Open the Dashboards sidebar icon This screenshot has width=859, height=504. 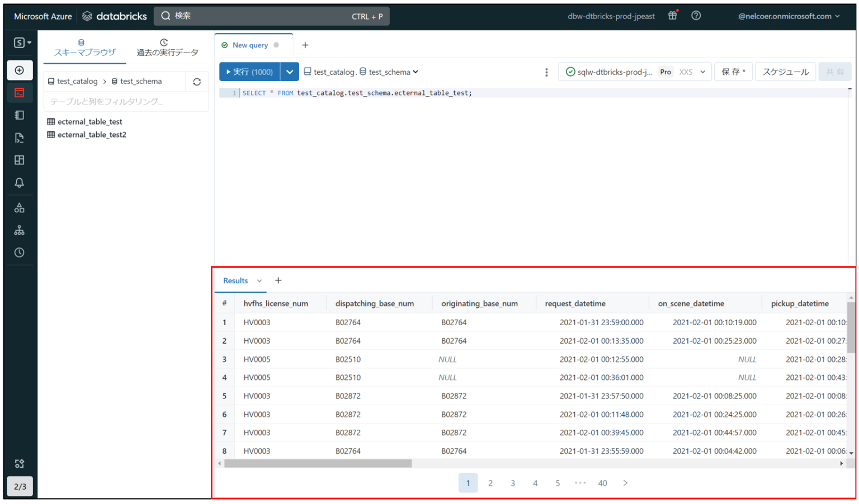click(20, 160)
